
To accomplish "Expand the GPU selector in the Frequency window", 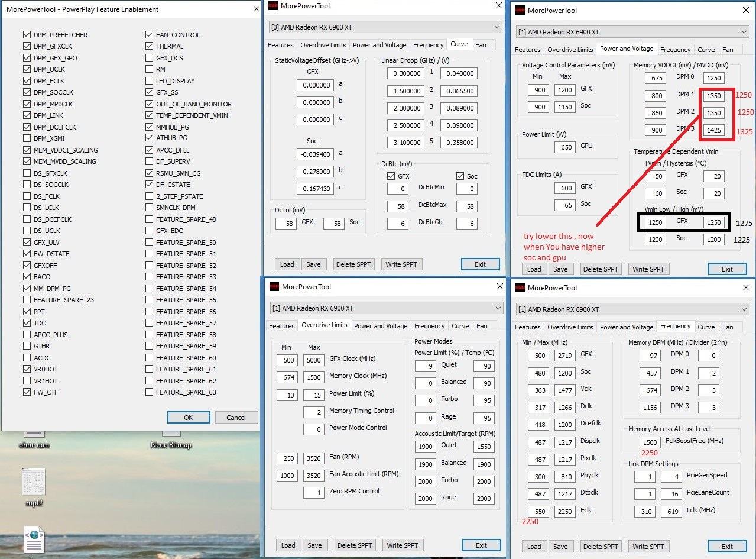I will pyautogui.click(x=632, y=309).
